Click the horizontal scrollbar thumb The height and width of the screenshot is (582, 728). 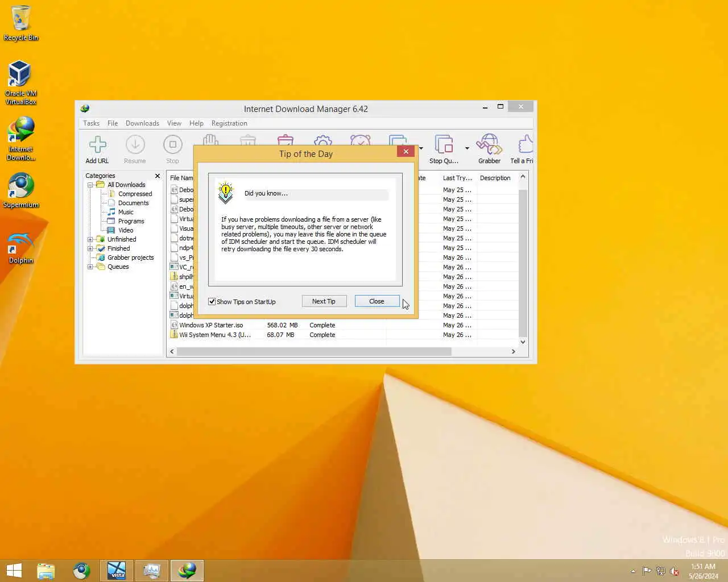tap(315, 352)
